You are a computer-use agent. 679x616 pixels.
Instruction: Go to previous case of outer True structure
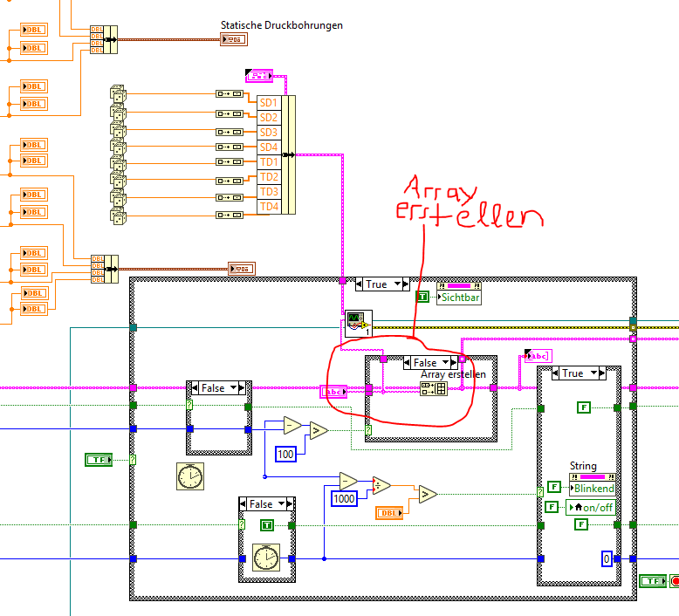click(x=359, y=284)
